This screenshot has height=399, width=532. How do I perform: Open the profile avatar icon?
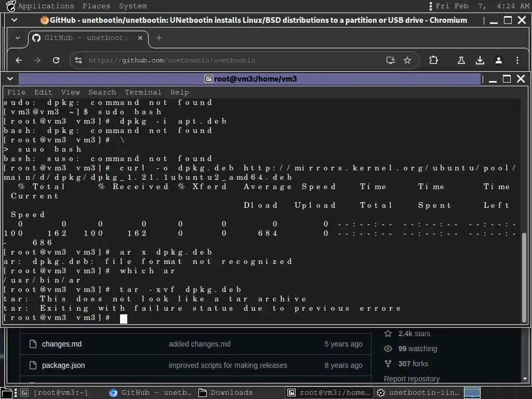498,60
